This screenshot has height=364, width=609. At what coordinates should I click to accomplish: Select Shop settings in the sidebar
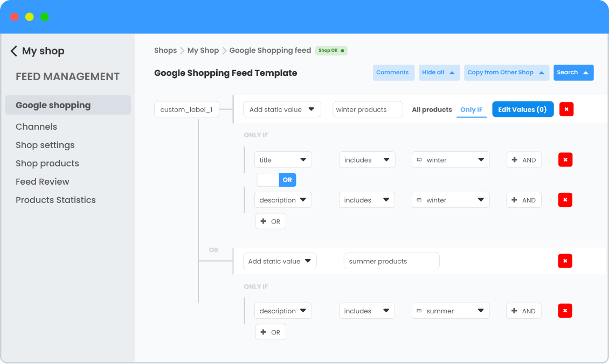[45, 145]
